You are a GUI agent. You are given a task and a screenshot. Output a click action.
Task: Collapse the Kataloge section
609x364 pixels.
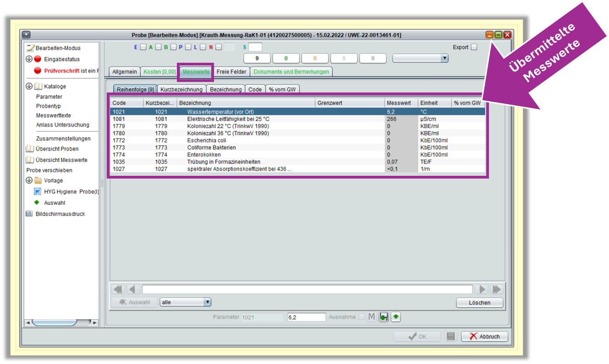pos(29,86)
